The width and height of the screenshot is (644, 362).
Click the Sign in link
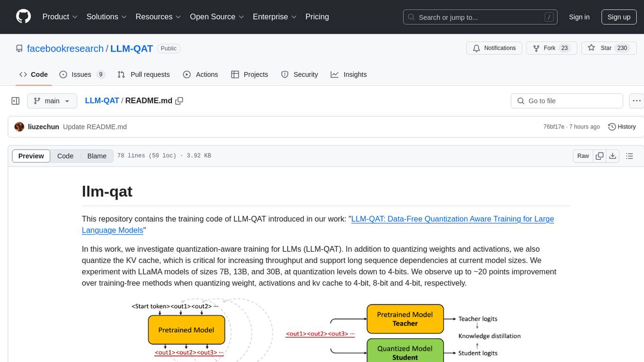(579, 17)
